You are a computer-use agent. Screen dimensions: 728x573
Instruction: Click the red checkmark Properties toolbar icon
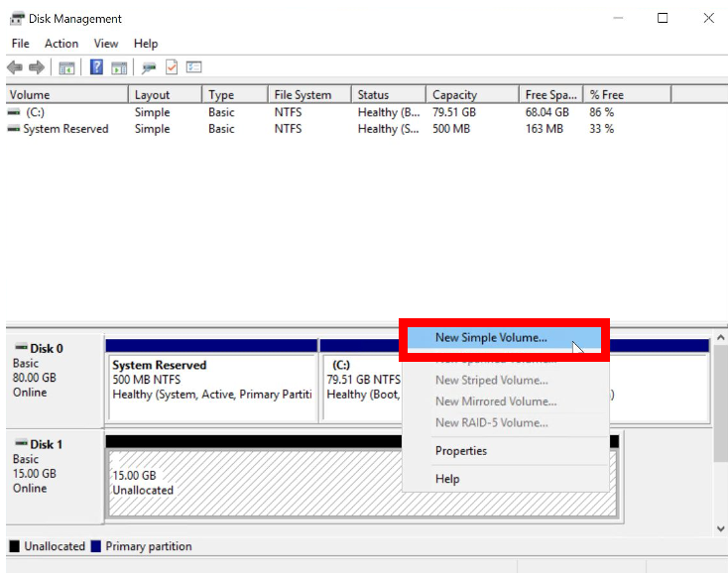coord(172,67)
